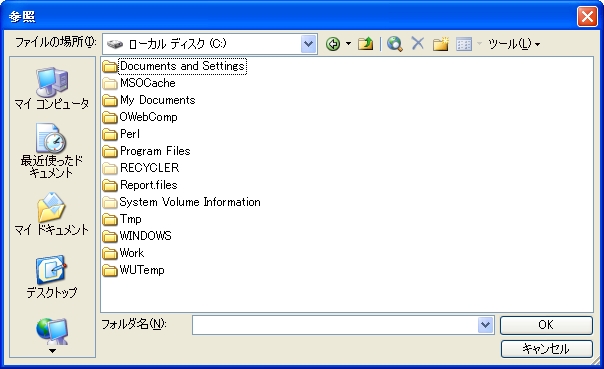Click the places bar scroll-down arrow
Viewport: 604px width, 369px height.
[52, 351]
